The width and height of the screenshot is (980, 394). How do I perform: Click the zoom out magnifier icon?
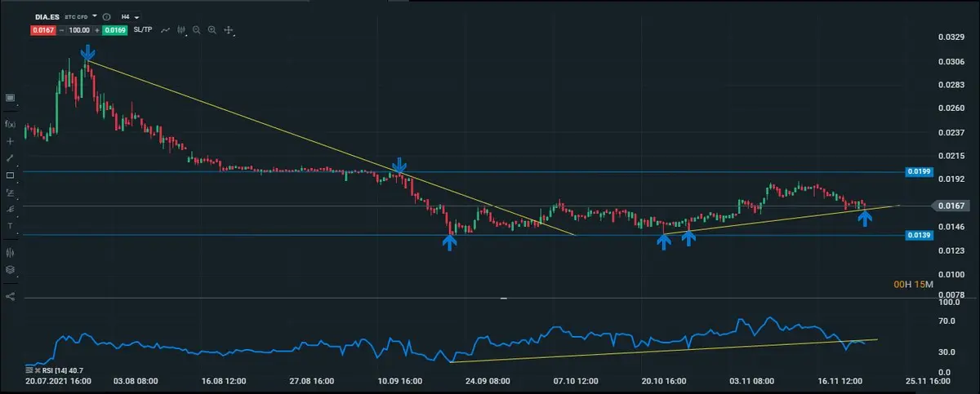(x=197, y=30)
